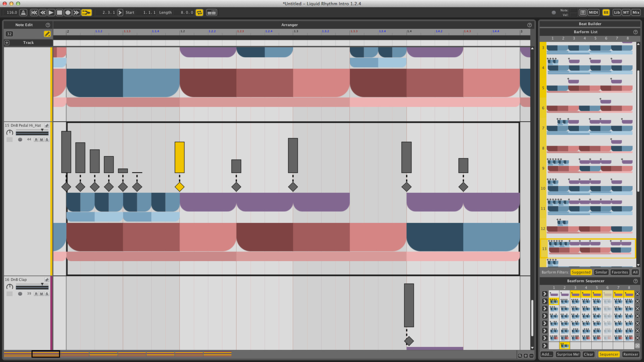The height and width of the screenshot is (362, 644).
Task: Click the MIDI panel button
Action: pos(593,12)
